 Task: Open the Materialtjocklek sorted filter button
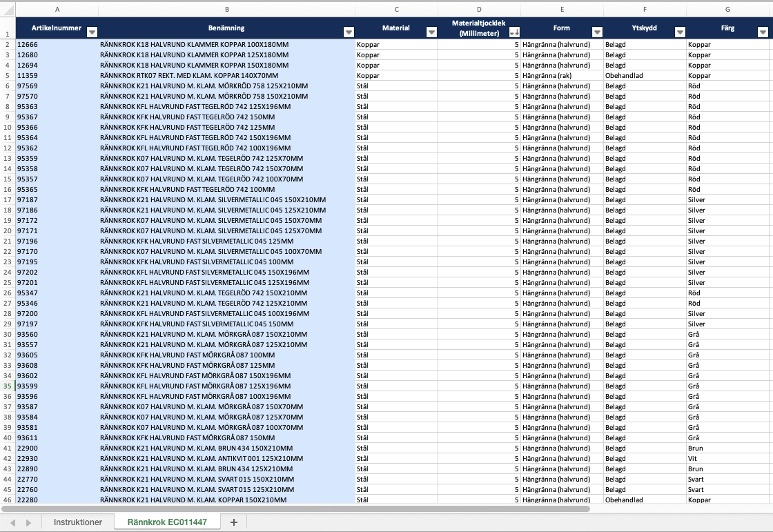click(x=514, y=32)
